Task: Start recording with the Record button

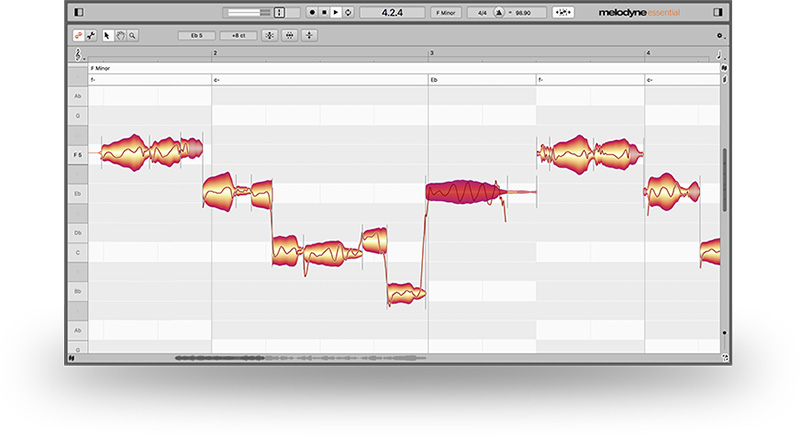Action: pos(312,12)
